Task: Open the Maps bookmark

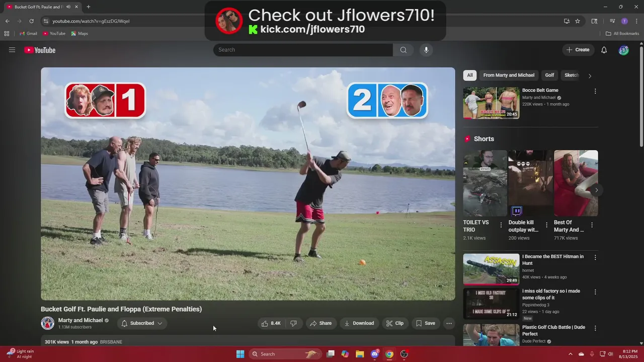Action: [79, 34]
